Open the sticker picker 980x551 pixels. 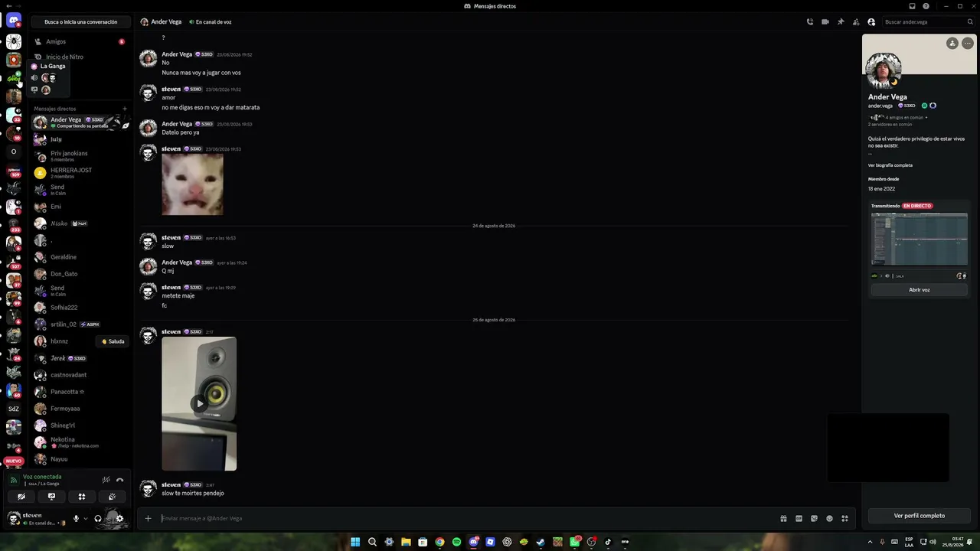[814, 518]
